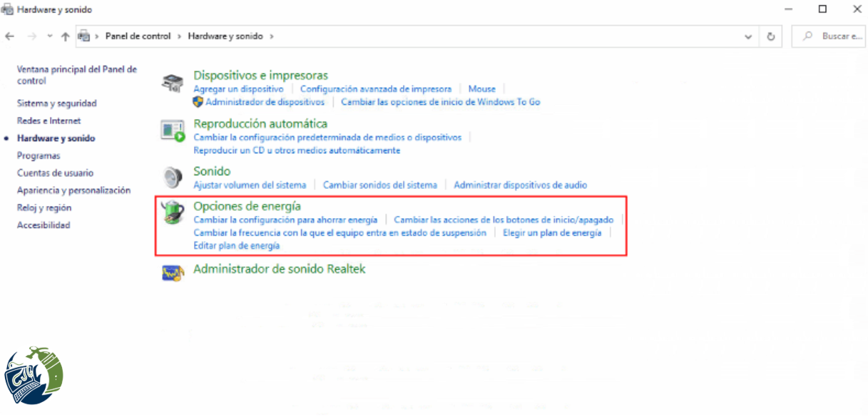Viewport: 868px width, 417px height.
Task: Open Administrador de dispositivos link
Action: click(265, 102)
